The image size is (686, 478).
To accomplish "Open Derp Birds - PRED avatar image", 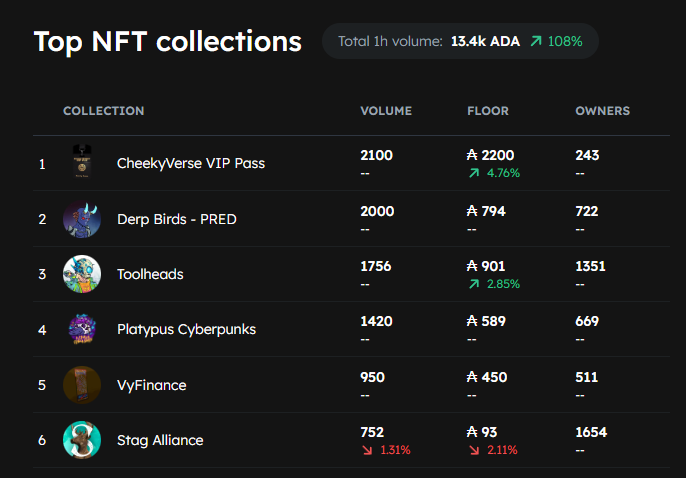I will (82, 219).
